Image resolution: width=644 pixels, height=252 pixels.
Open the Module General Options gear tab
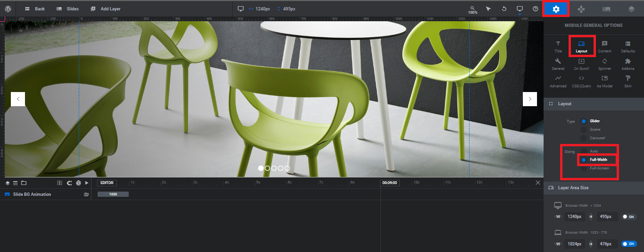pos(556,9)
